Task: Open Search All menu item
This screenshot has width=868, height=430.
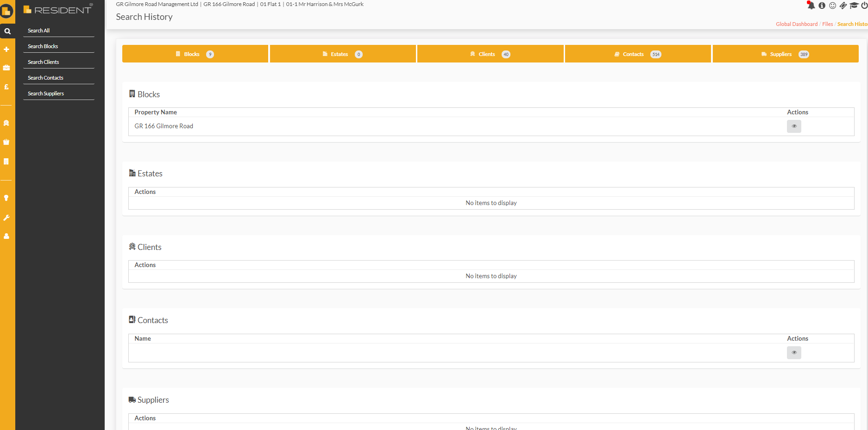Action: coord(59,31)
